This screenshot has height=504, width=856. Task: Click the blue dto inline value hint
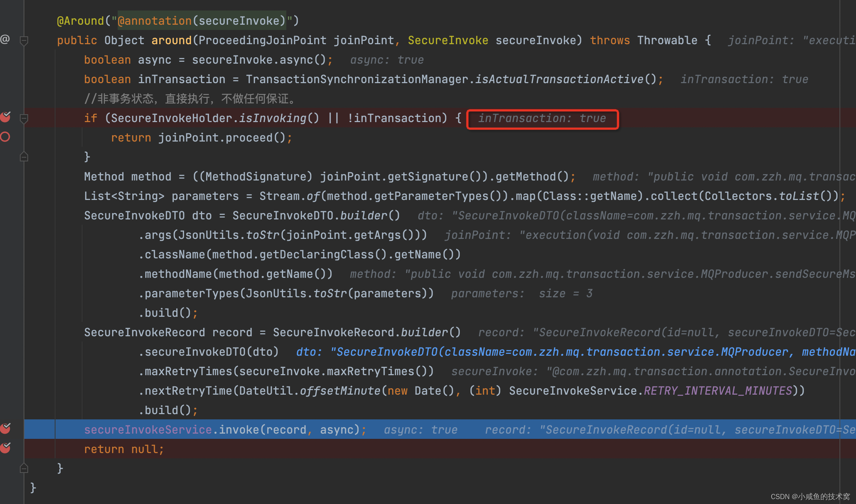(575, 352)
